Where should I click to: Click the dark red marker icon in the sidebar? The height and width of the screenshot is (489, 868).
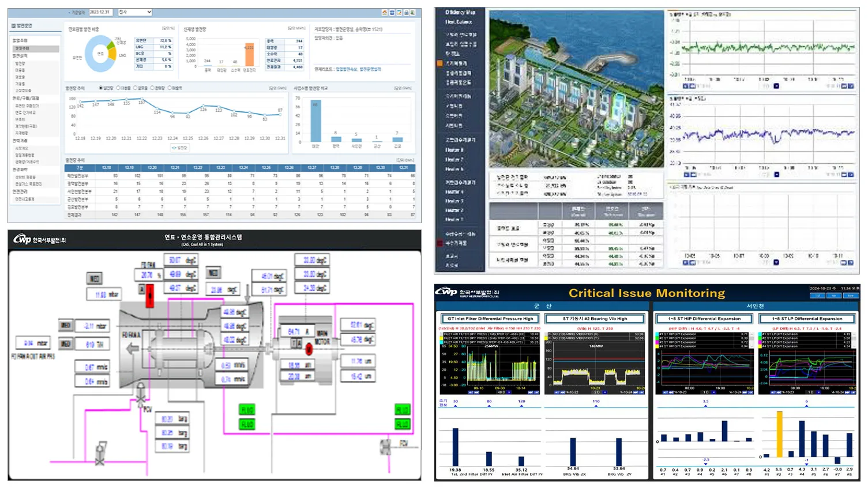(440, 243)
